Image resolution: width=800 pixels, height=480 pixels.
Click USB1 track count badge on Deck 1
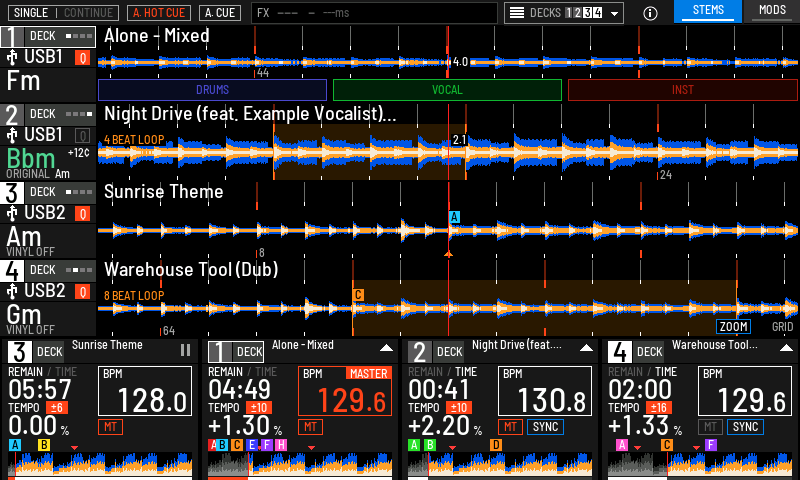(83, 58)
